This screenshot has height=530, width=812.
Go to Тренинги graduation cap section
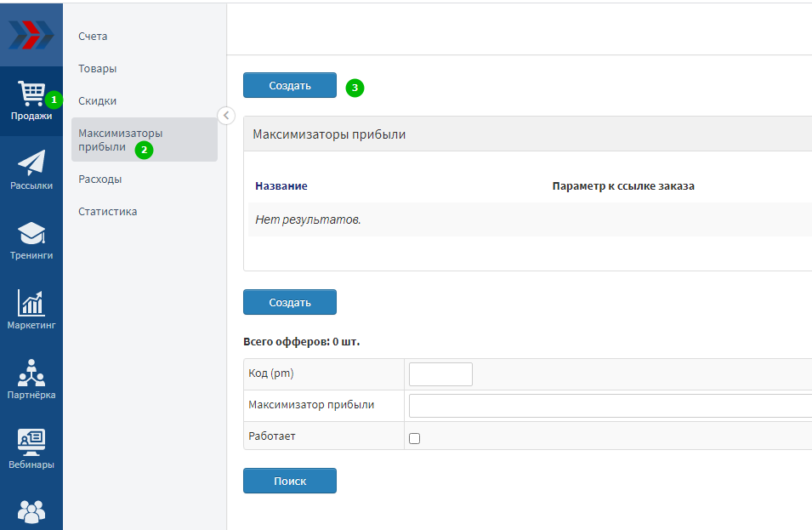[x=31, y=240]
